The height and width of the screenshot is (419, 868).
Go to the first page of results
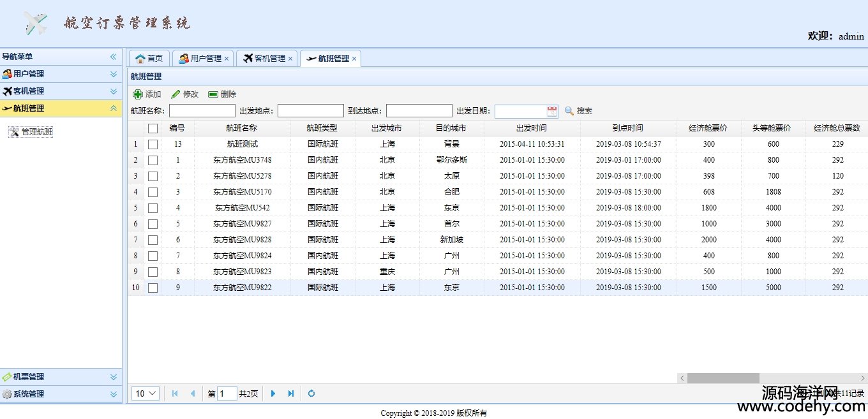175,393
